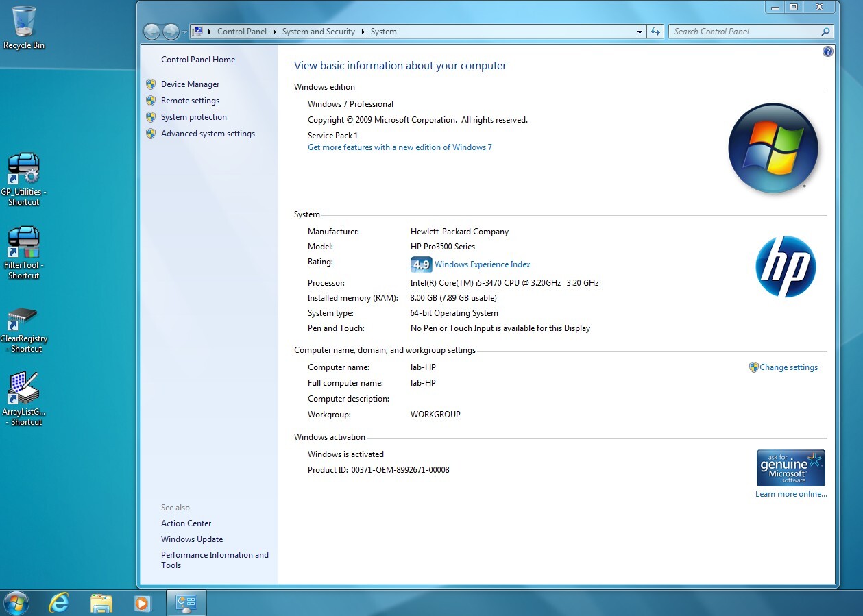863x616 pixels.
Task: Open Performance Information and Tools
Action: coord(215,560)
